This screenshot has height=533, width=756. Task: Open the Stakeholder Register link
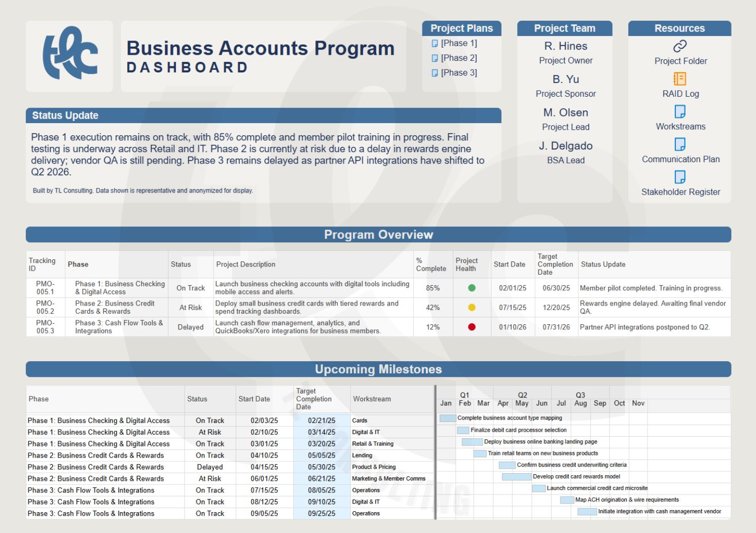pos(680,192)
